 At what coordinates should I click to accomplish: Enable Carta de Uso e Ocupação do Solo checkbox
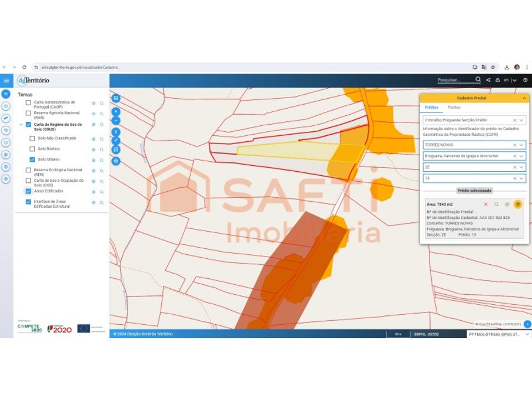coord(28,181)
